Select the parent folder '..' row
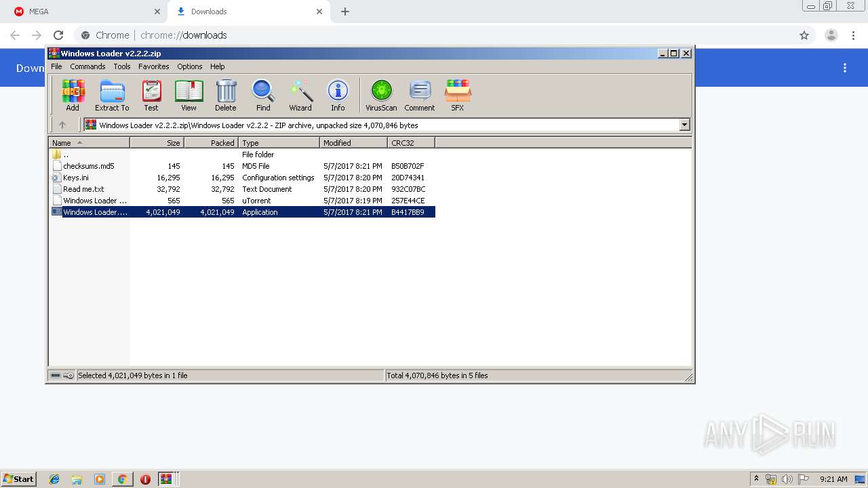This screenshot has width=868, height=488. tap(243, 155)
